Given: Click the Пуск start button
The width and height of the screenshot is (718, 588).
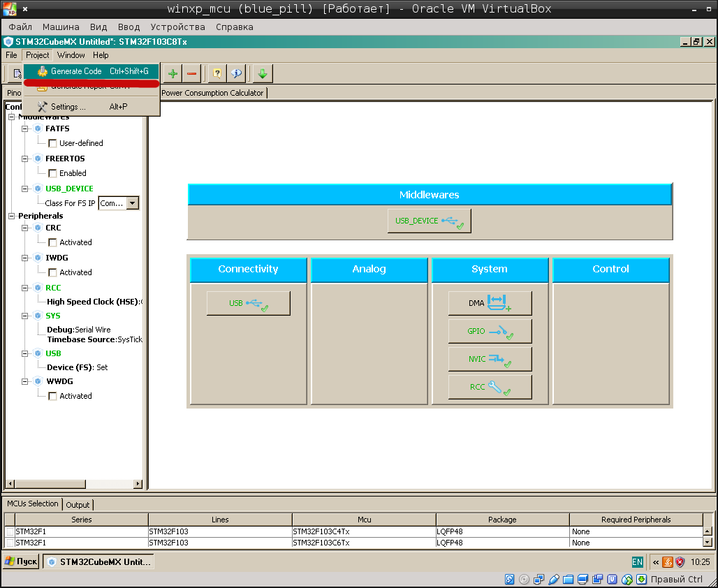Looking at the screenshot, I should [x=21, y=561].
